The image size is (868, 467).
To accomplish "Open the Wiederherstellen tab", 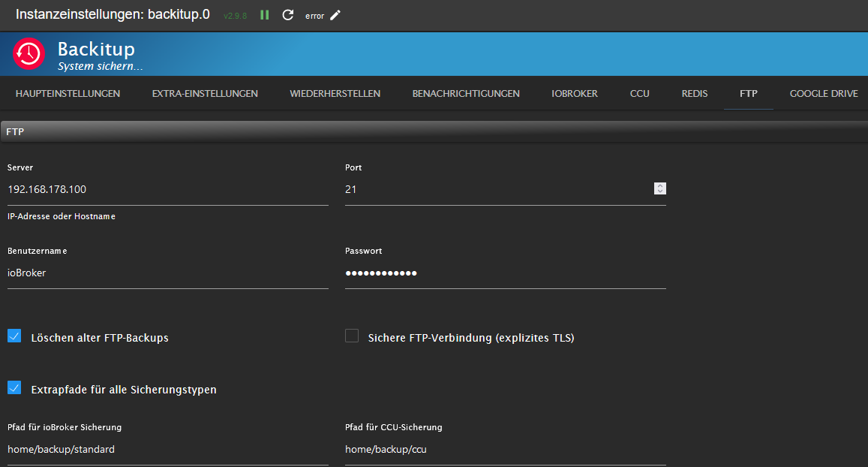I will (335, 94).
